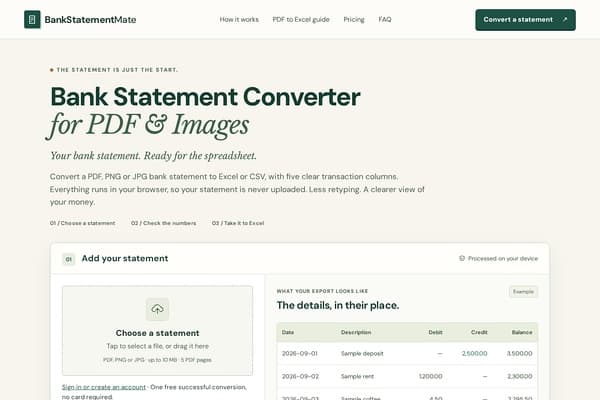This screenshot has width=600, height=400.
Task: Click the 2026-09-01 date cell
Action: (300, 353)
